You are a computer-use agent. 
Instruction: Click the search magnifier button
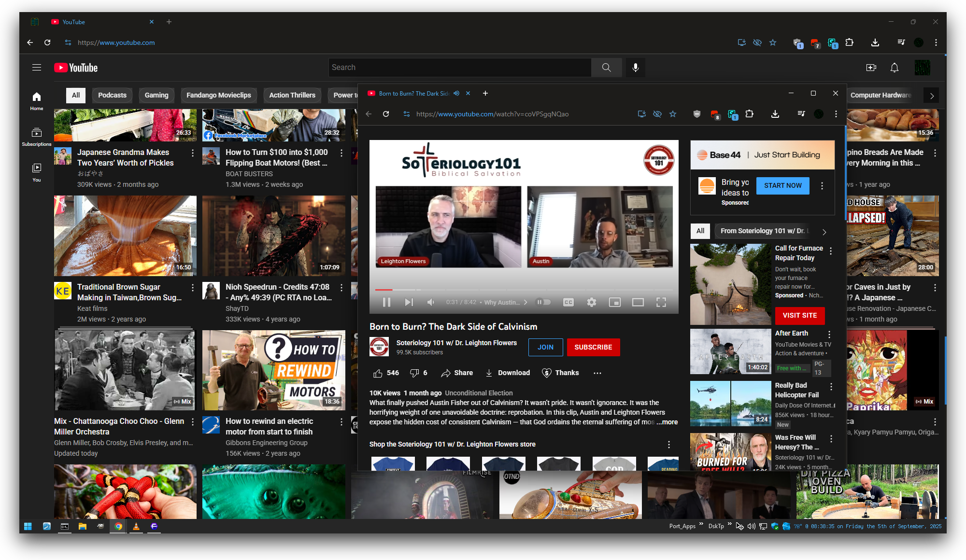tap(606, 68)
